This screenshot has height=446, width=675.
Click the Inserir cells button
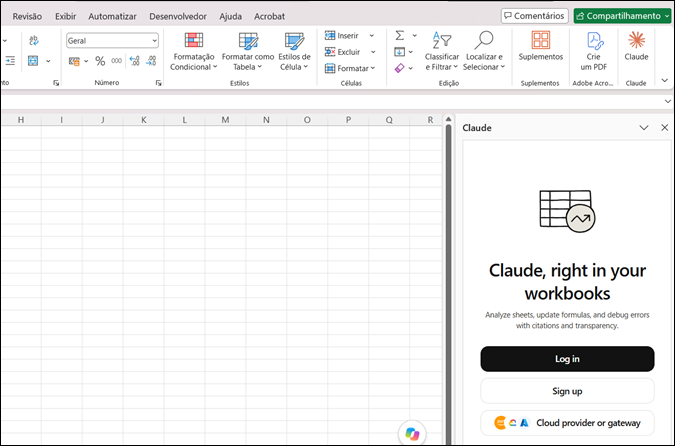point(342,36)
